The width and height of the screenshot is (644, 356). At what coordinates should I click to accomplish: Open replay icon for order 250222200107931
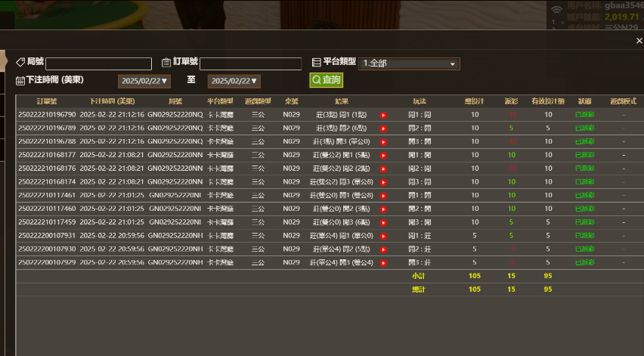(x=383, y=235)
